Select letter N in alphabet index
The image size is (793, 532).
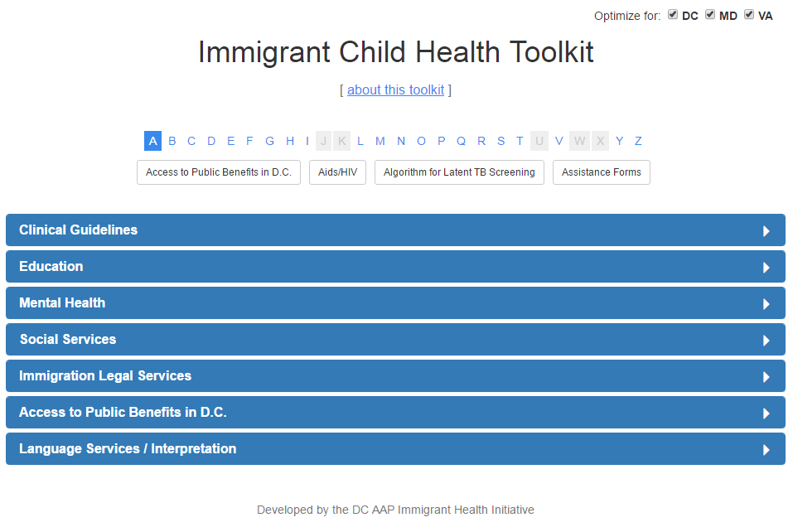pyautogui.click(x=401, y=141)
